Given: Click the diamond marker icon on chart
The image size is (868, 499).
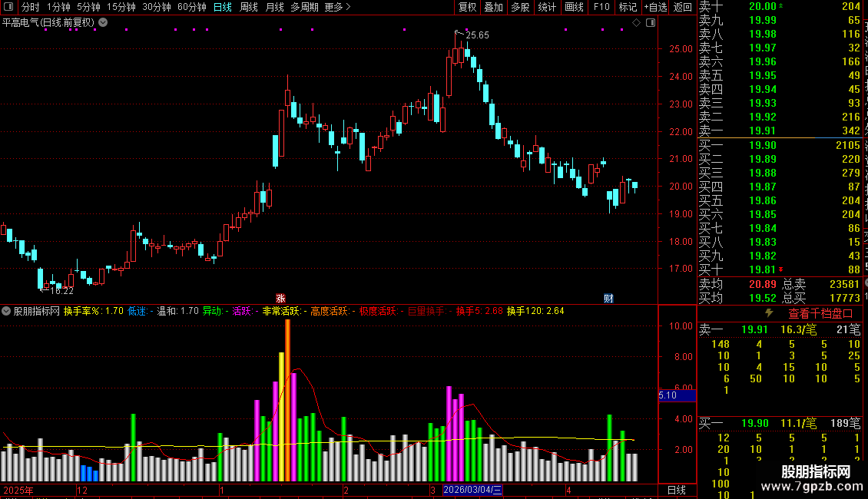Looking at the screenshot, I should tap(636, 23).
